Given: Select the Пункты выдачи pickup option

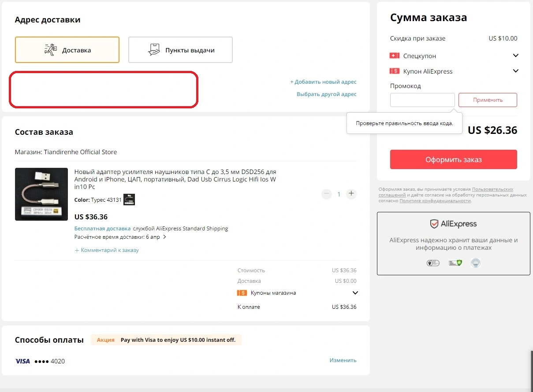Looking at the screenshot, I should click(x=180, y=50).
